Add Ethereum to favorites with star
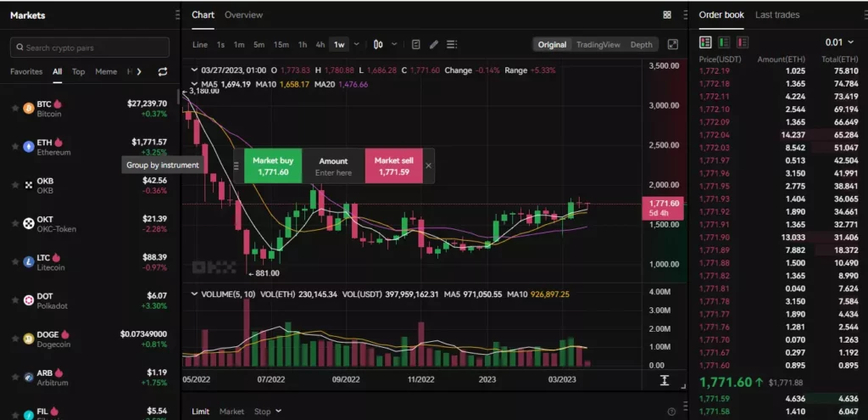Viewport: 868px width, 420px height. 15,147
